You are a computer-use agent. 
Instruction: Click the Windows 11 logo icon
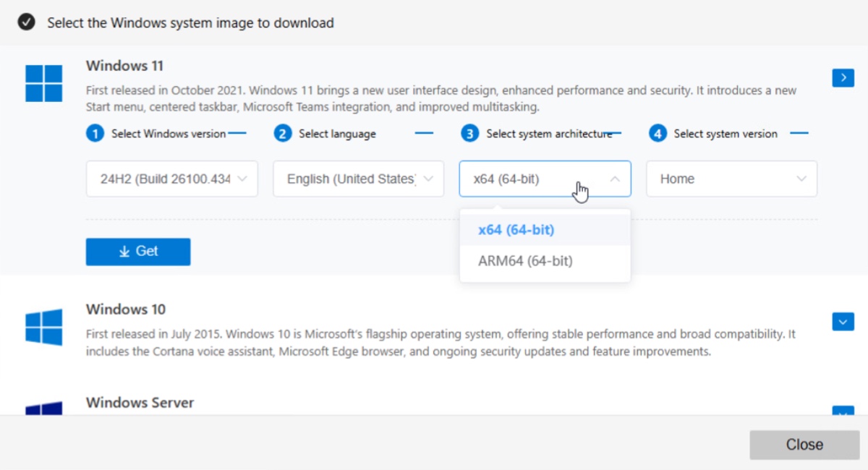43,82
